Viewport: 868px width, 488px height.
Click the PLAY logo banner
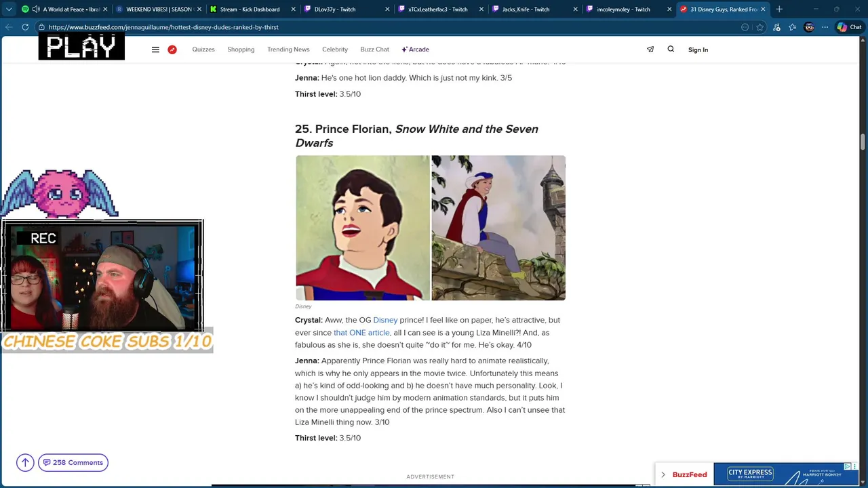tap(81, 46)
